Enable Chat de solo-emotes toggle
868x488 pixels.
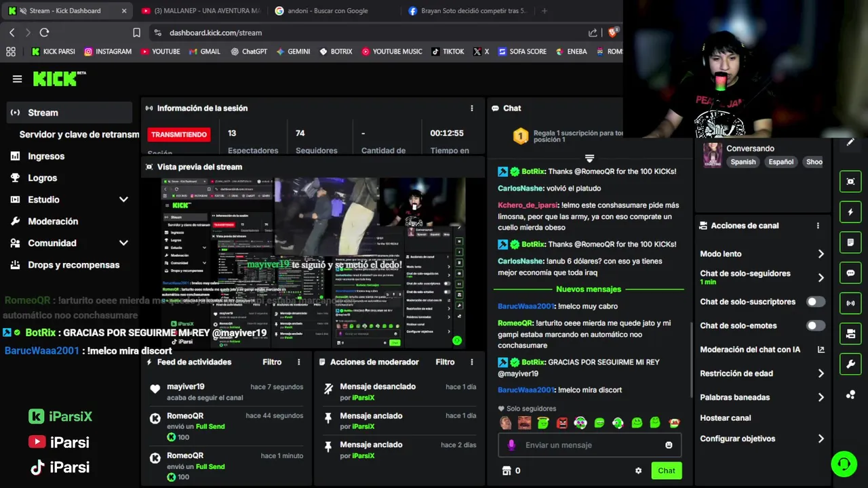click(816, 325)
